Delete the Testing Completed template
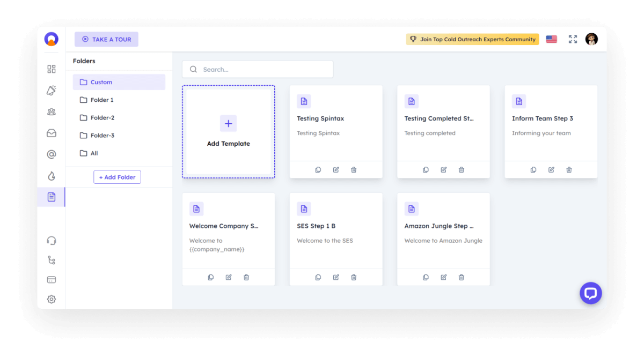The image size is (644, 357). [462, 170]
